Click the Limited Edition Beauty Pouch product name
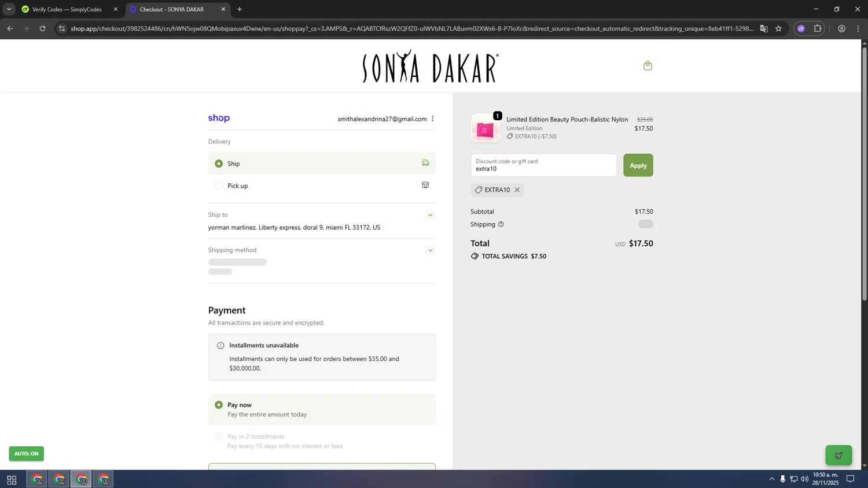868x488 pixels. [567, 120]
